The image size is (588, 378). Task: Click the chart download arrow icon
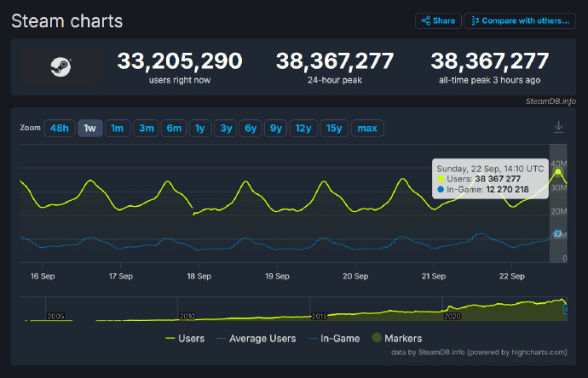click(x=558, y=127)
